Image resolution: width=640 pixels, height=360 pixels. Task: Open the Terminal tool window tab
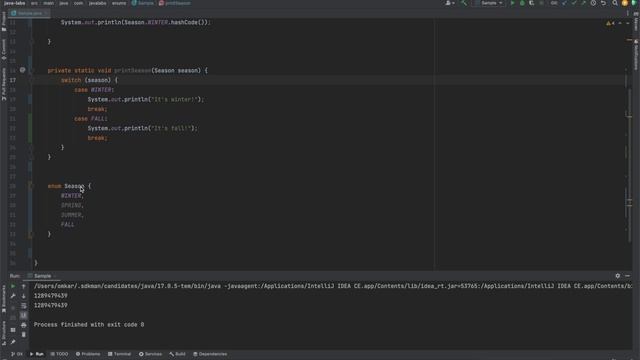[120, 354]
